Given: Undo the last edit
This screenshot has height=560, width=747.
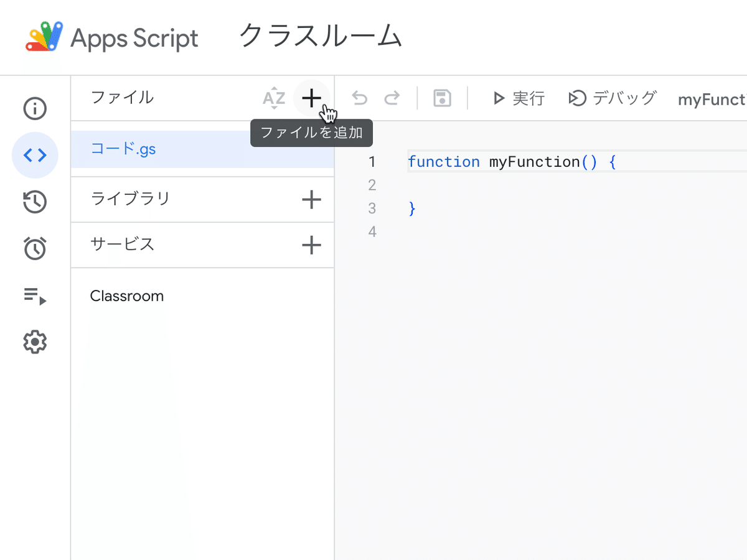Looking at the screenshot, I should (360, 98).
